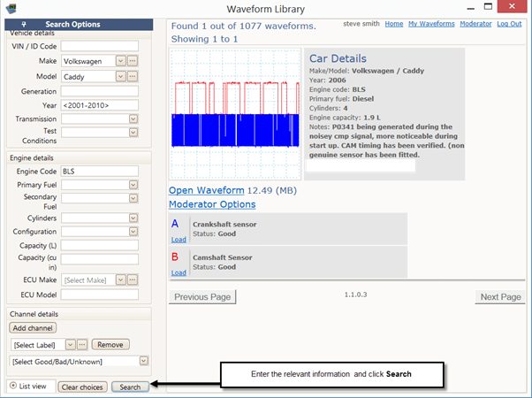Click the Log Out link
Screen dimensions: 532x398
(x=509, y=24)
